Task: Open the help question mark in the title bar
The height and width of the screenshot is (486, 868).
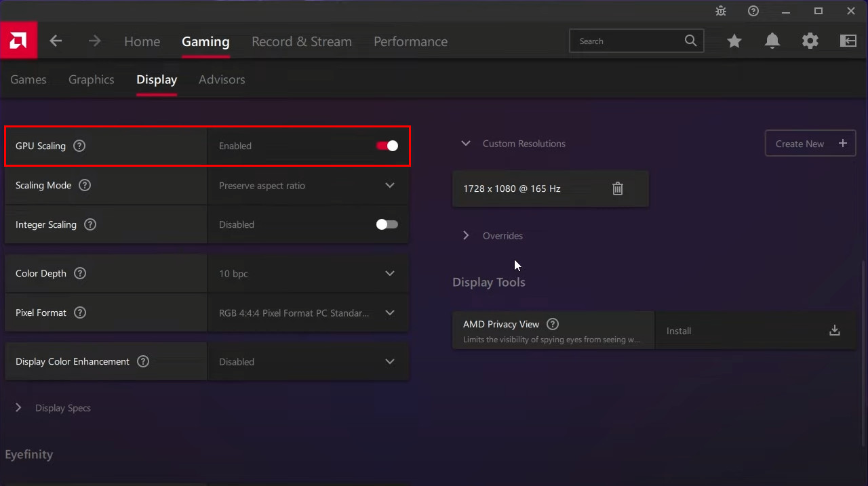Action: click(x=753, y=11)
